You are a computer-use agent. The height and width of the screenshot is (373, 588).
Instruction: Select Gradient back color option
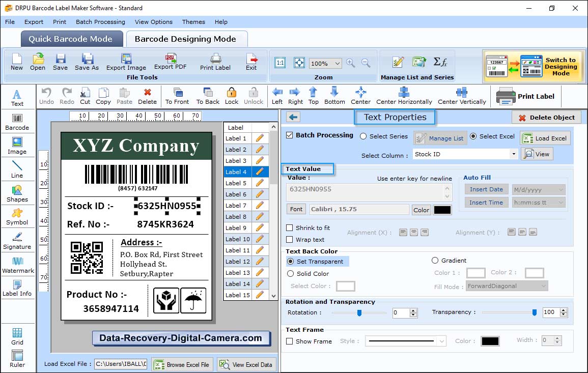coord(435,260)
